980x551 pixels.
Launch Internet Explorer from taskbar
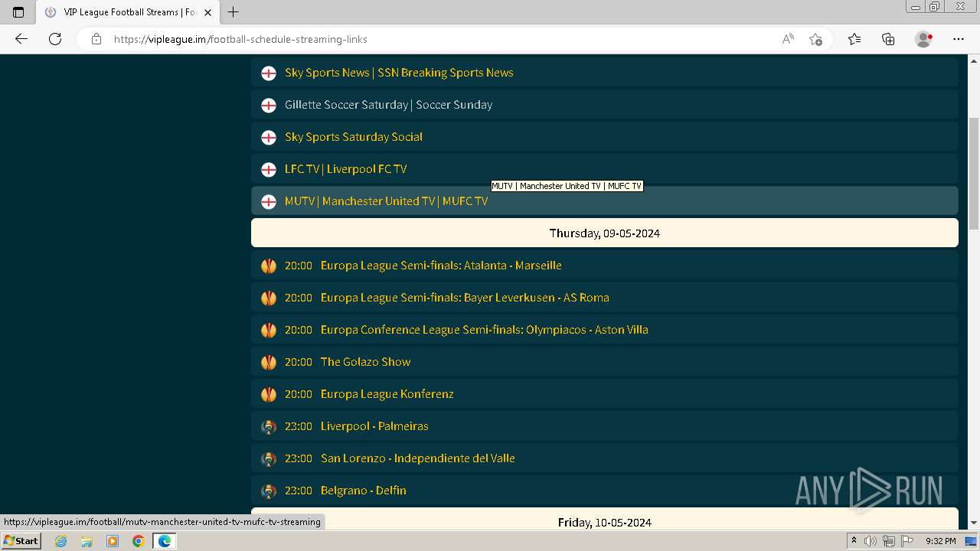(61, 541)
